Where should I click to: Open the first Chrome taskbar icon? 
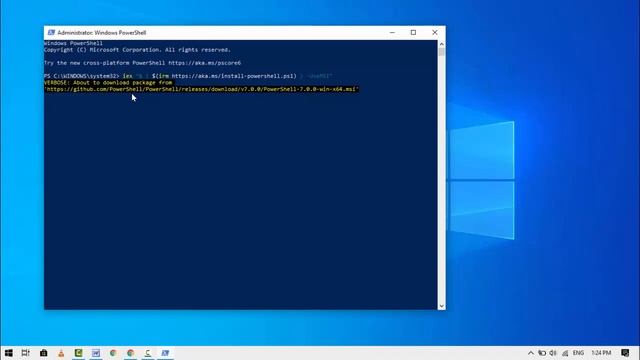point(113,353)
